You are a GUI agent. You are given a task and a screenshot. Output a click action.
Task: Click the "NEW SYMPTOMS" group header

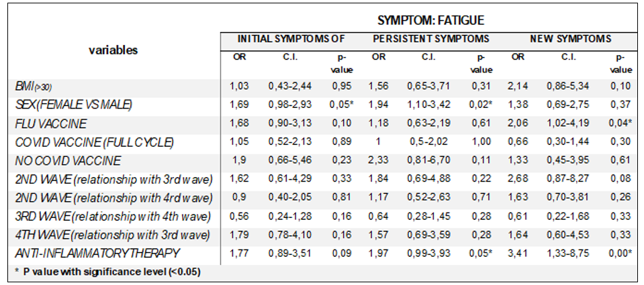tap(570, 39)
